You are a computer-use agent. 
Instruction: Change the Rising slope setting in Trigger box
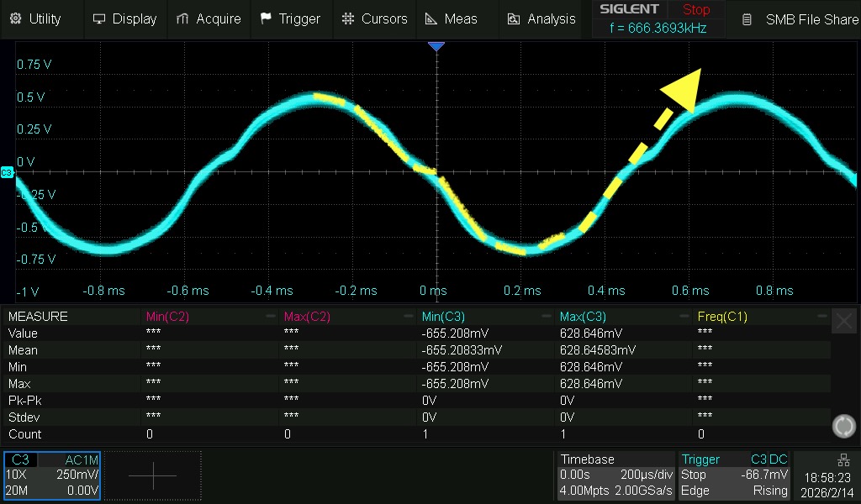pyautogui.click(x=769, y=491)
